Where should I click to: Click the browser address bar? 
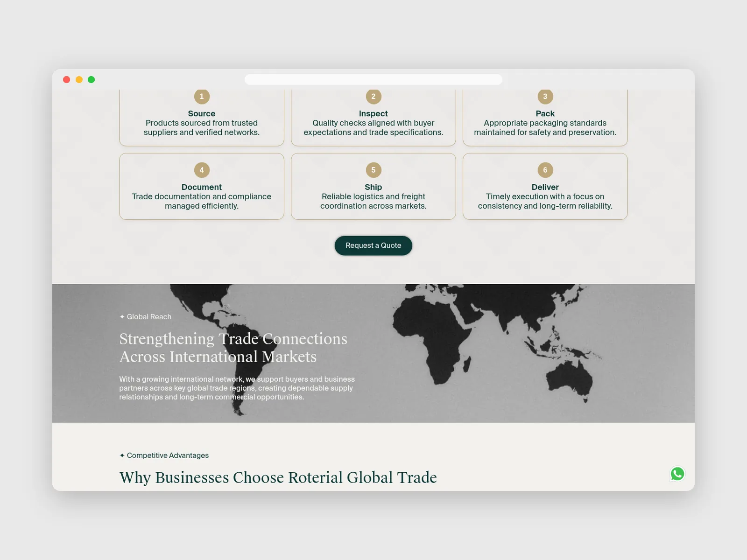tap(373, 79)
